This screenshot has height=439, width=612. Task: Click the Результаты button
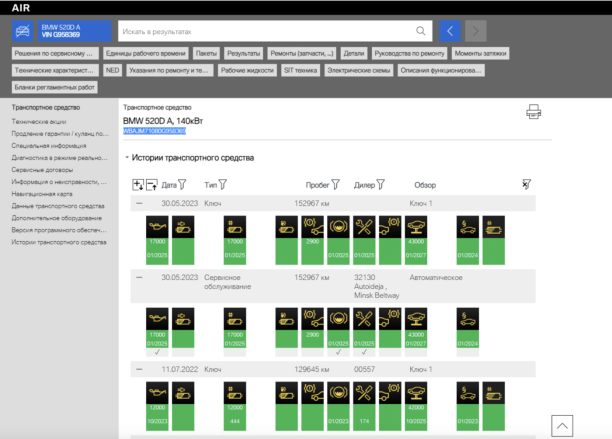[244, 53]
